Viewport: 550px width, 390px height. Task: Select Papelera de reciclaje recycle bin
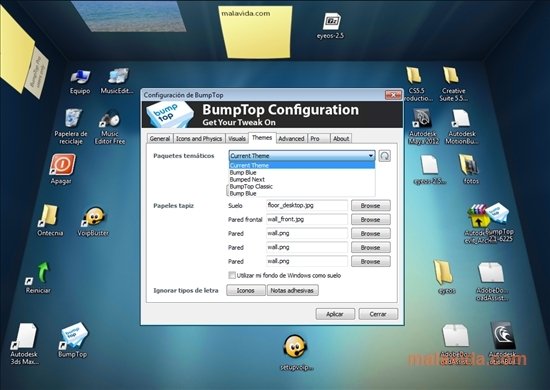tap(73, 119)
